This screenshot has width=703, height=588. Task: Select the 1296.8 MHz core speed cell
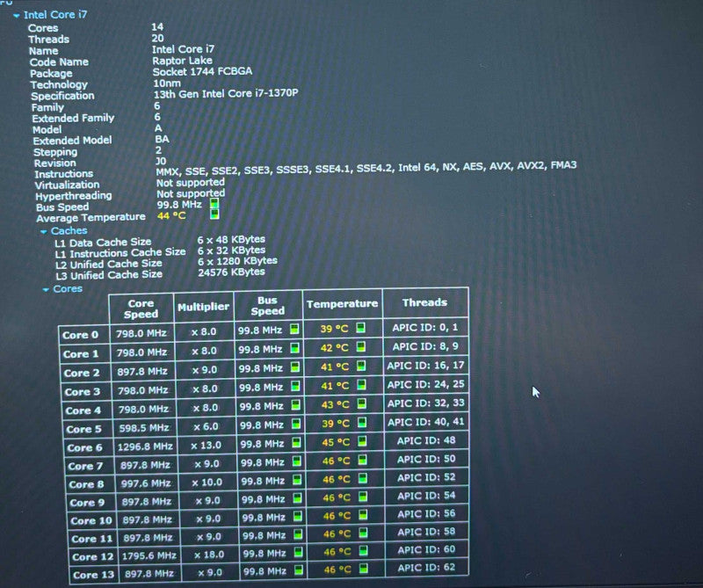point(145,446)
